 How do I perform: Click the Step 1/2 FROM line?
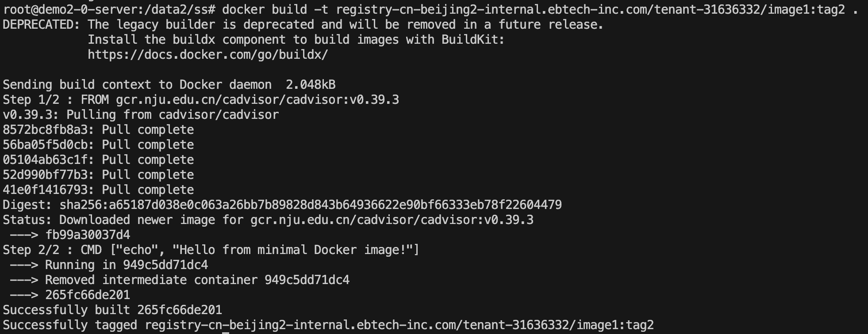(201, 100)
